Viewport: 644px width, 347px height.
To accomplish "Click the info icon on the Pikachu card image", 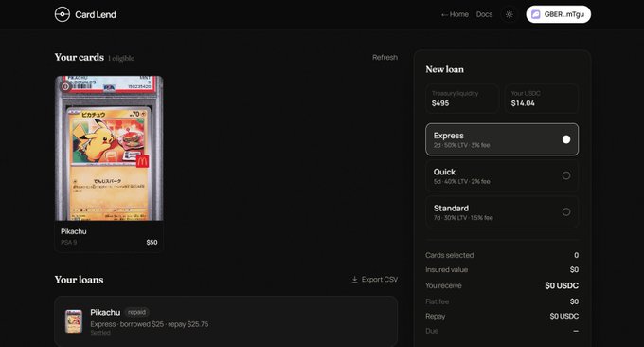I will point(65,87).
